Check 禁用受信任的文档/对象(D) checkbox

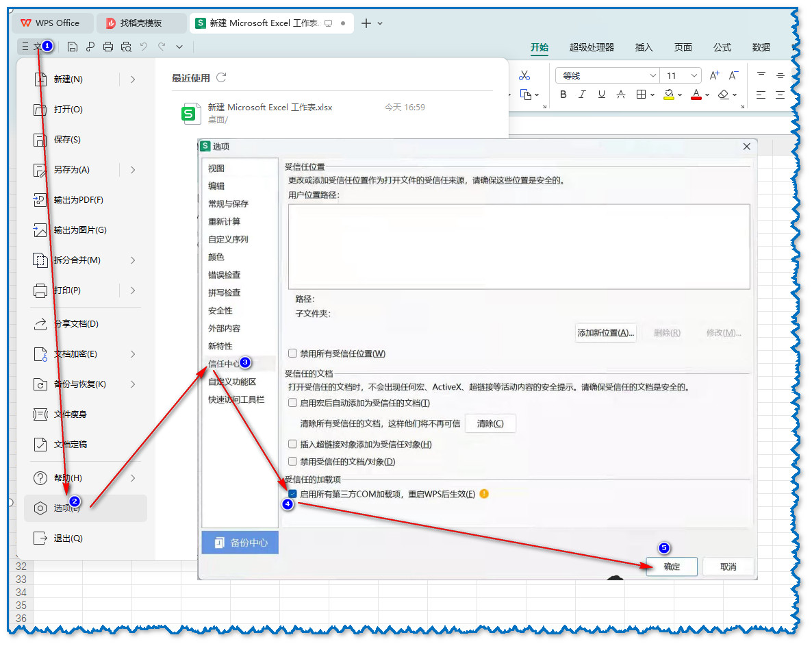tap(292, 461)
